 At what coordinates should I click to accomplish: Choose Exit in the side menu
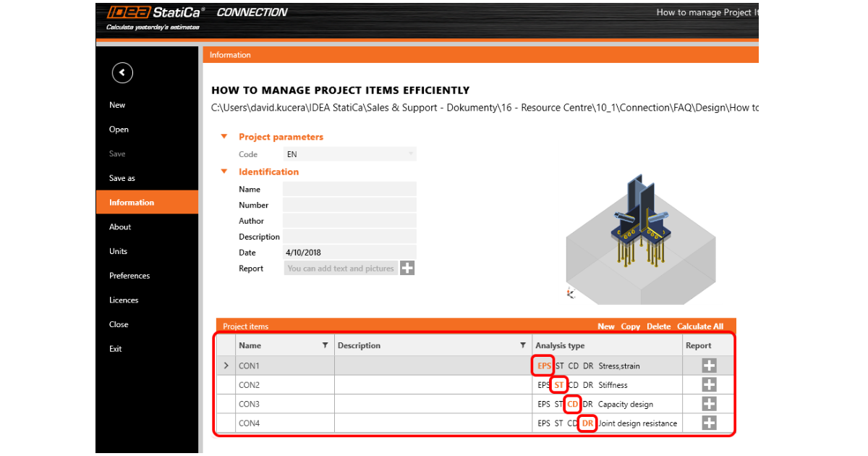tap(116, 349)
